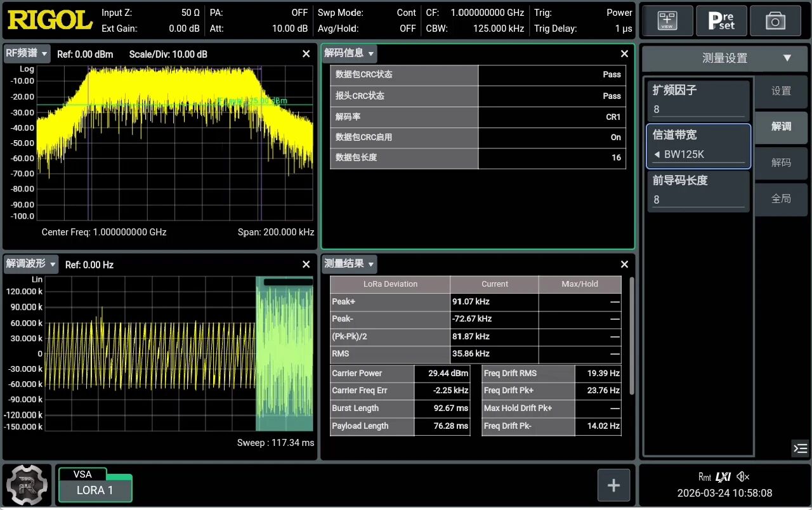Image resolution: width=812 pixels, height=510 pixels.
Task: Select the 数据包长度 row
Action: click(478, 157)
